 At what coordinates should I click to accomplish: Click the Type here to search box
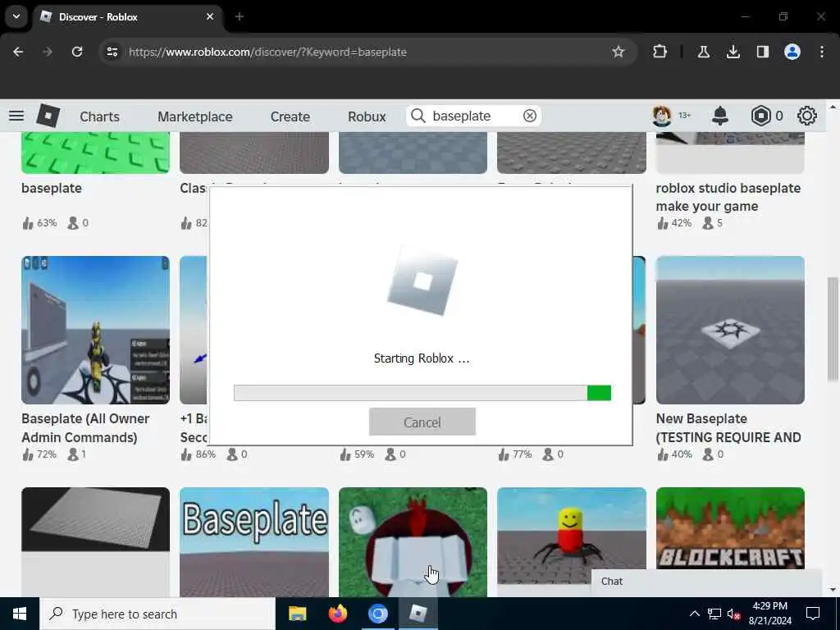(x=157, y=614)
